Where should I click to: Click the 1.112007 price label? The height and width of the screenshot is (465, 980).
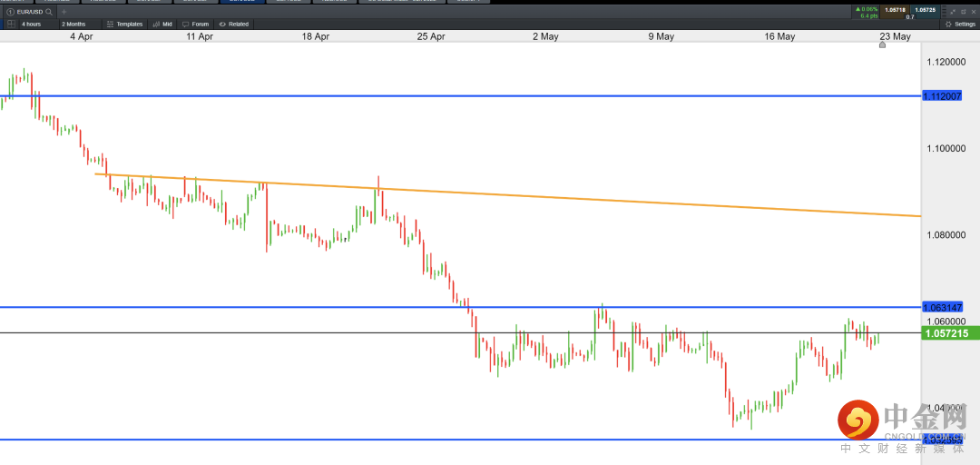[942, 95]
